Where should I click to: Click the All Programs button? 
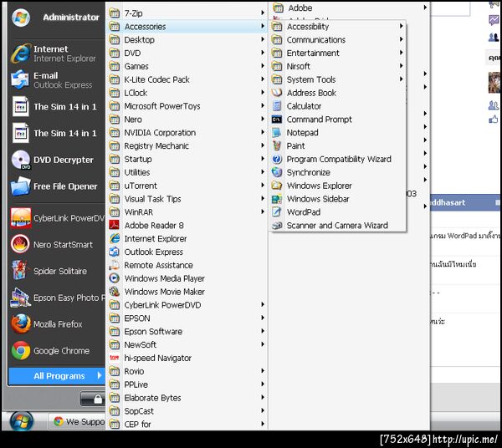[x=56, y=376]
